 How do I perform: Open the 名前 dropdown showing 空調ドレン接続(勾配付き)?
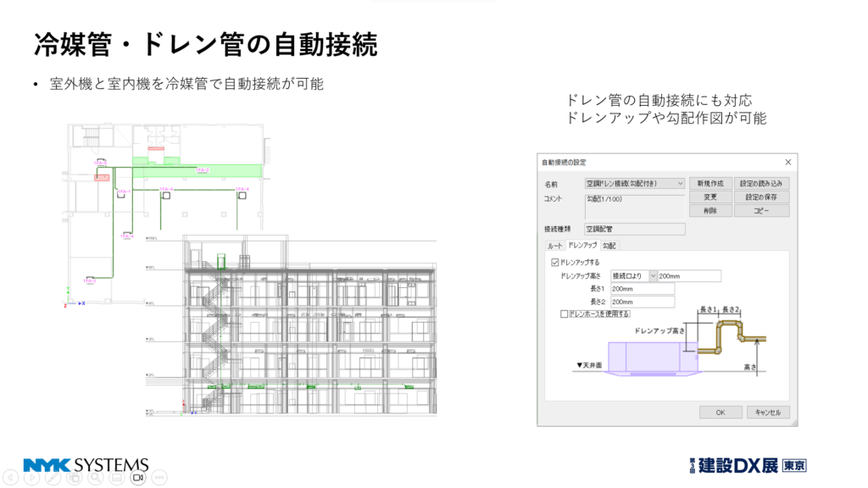click(x=633, y=181)
